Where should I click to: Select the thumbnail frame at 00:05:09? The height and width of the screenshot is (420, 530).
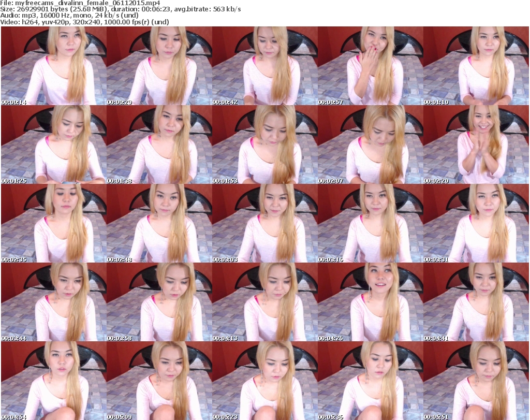click(159, 381)
